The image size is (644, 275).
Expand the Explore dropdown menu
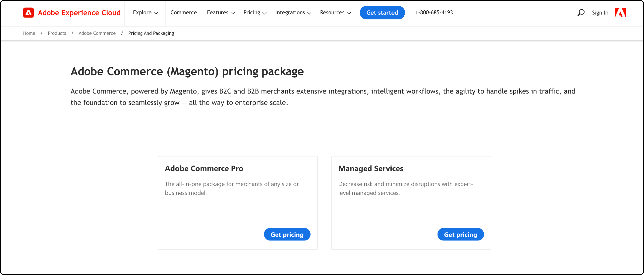146,13
